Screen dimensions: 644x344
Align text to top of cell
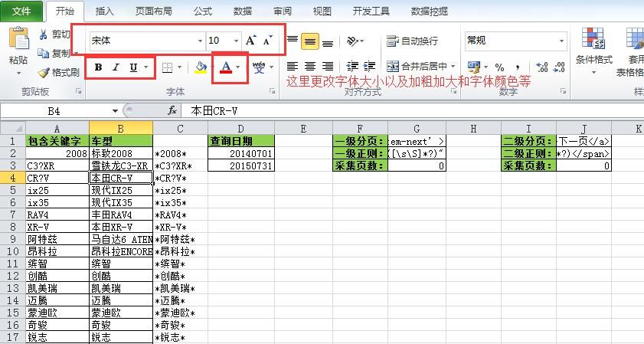point(293,41)
